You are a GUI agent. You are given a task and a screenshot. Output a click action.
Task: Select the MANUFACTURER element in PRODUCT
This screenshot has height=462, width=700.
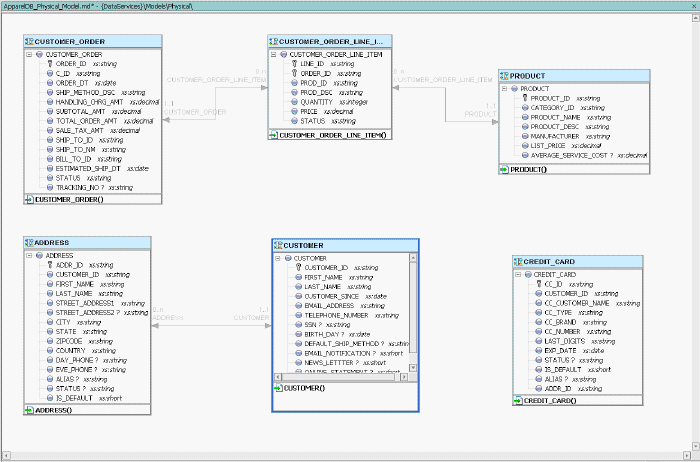[x=566, y=136]
